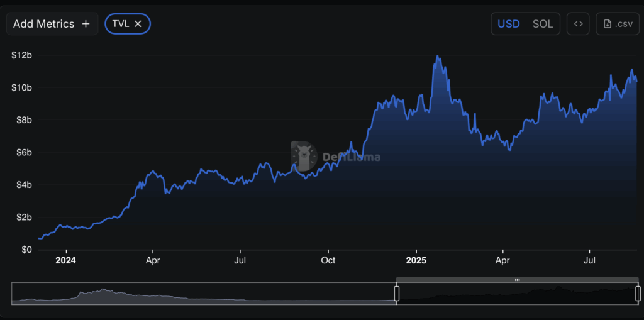The height and width of the screenshot is (320, 644).
Task: Click the TVL metric chip
Action: tap(128, 24)
